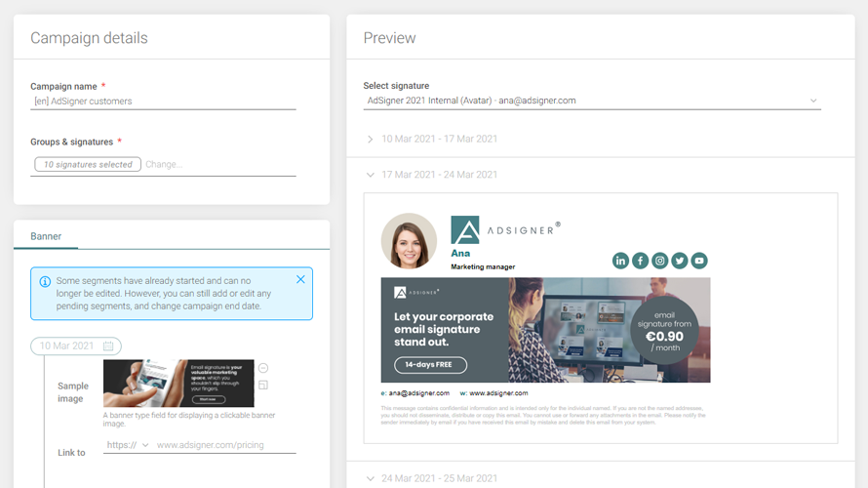Image resolution: width=868 pixels, height=488 pixels.
Task: Click Ana's avatar photo in preview
Action: click(x=409, y=241)
